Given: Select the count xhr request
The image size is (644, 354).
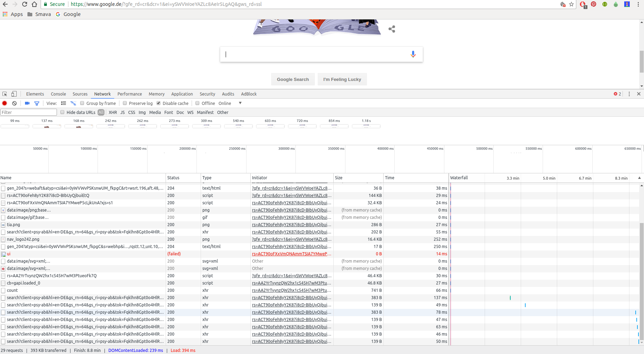Looking at the screenshot, I should (224, 290).
